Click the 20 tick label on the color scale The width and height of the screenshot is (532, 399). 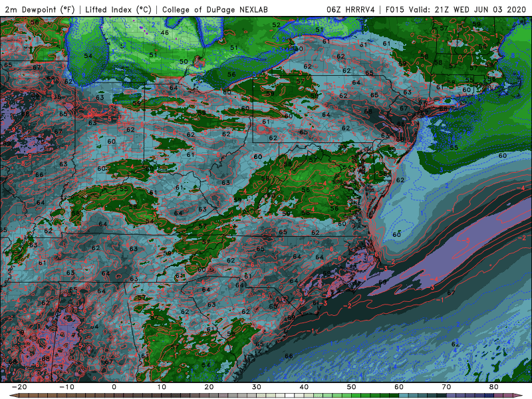click(x=209, y=387)
